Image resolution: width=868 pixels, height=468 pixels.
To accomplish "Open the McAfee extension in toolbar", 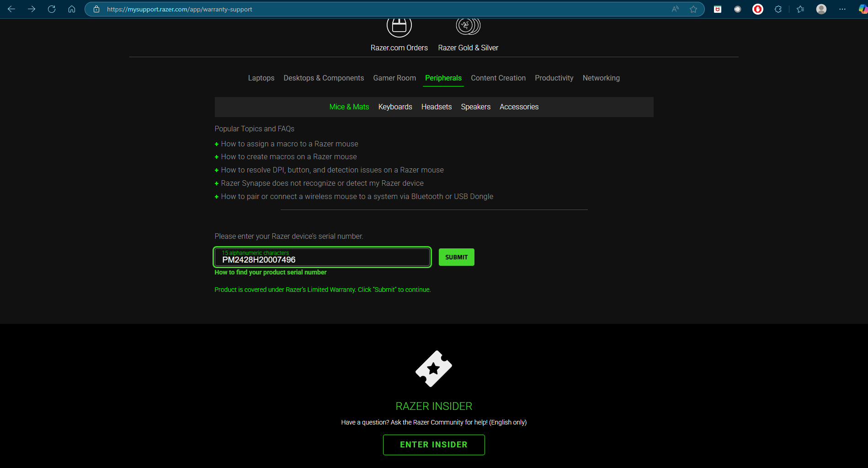I will (718, 9).
